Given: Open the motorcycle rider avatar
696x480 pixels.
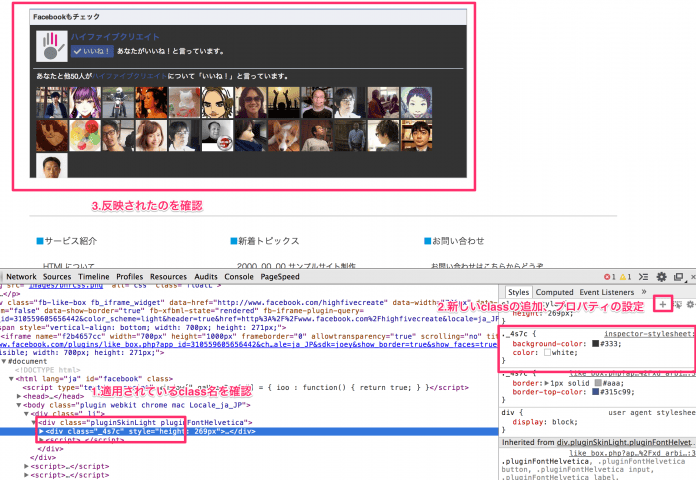Looking at the screenshot, I should click(118, 103).
